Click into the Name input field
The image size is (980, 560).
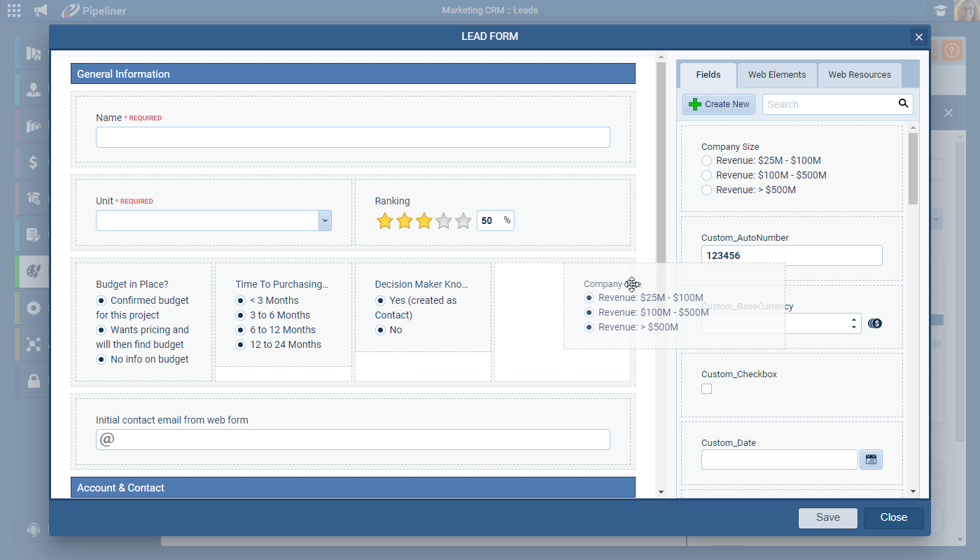353,137
